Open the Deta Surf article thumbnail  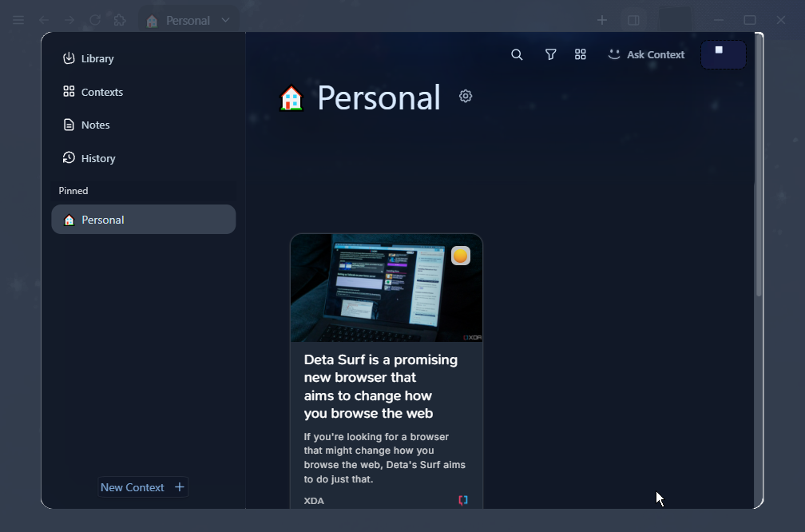386,288
